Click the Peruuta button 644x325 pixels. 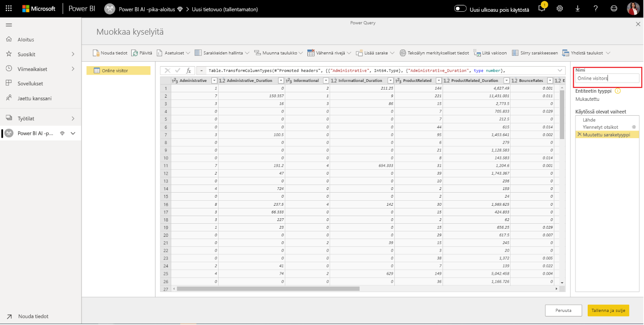coord(563,311)
